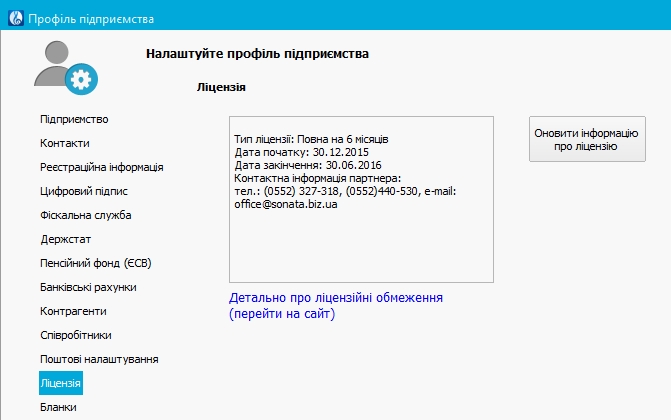
Task: Click the application logo in title bar
Action: [14, 17]
